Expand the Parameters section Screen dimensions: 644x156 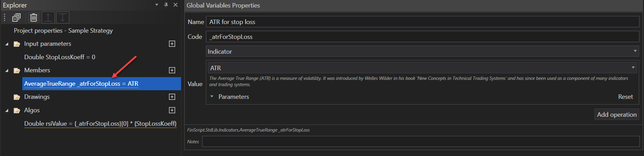tap(212, 97)
